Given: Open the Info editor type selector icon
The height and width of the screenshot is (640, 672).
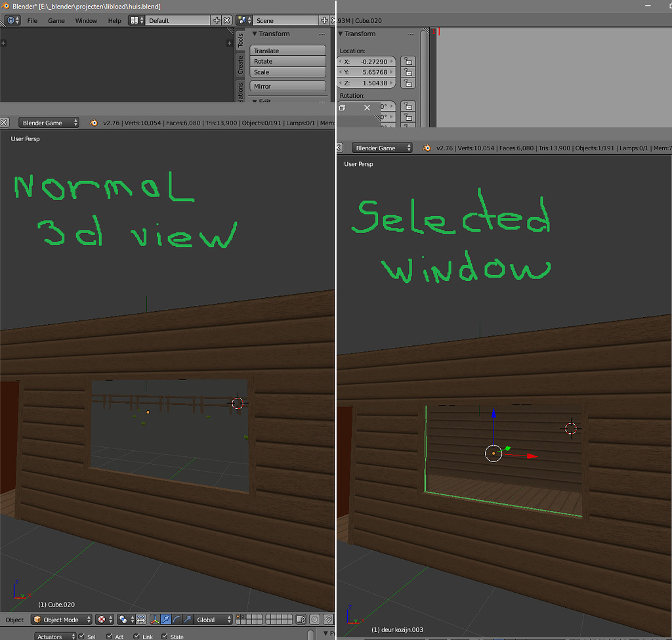Looking at the screenshot, I should (12, 20).
